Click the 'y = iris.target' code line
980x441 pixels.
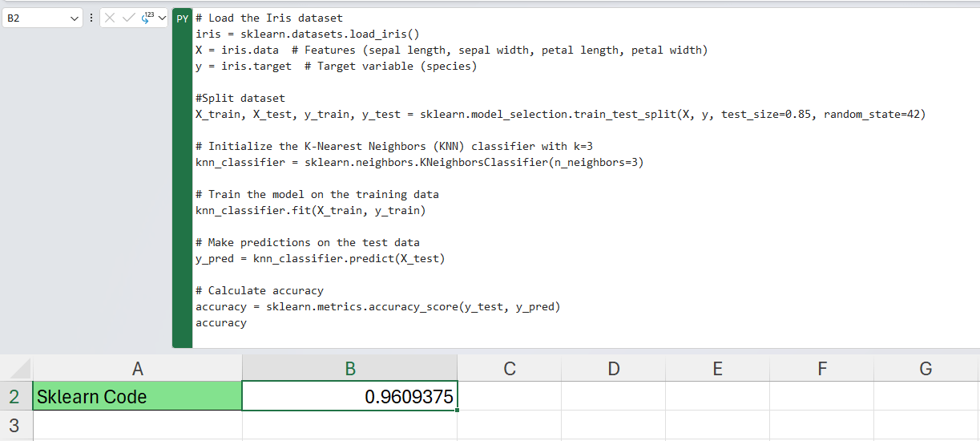tap(336, 66)
